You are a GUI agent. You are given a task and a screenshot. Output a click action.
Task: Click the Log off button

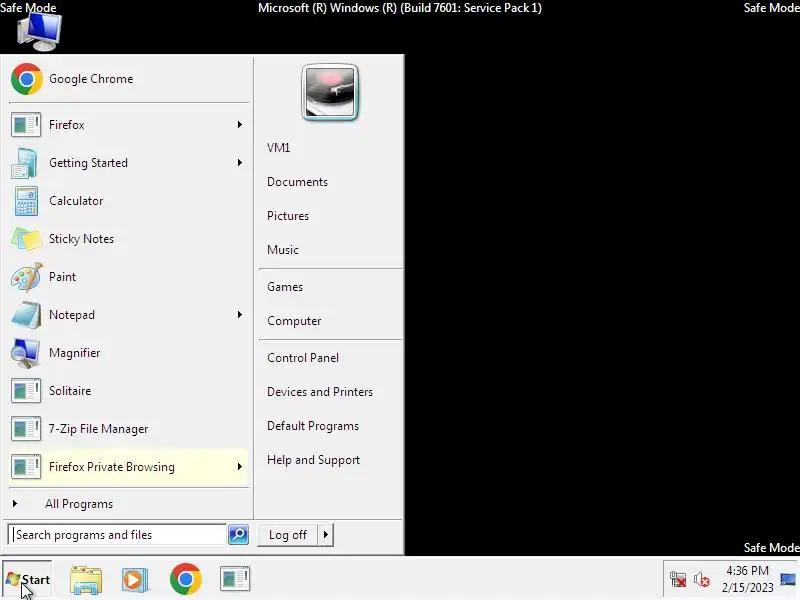288,535
